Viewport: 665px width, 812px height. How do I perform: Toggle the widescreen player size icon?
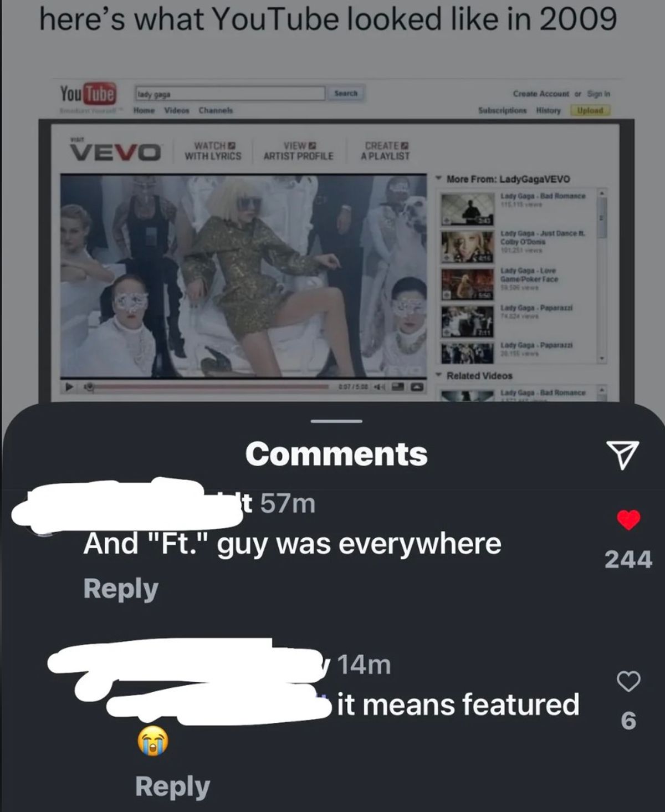397,387
